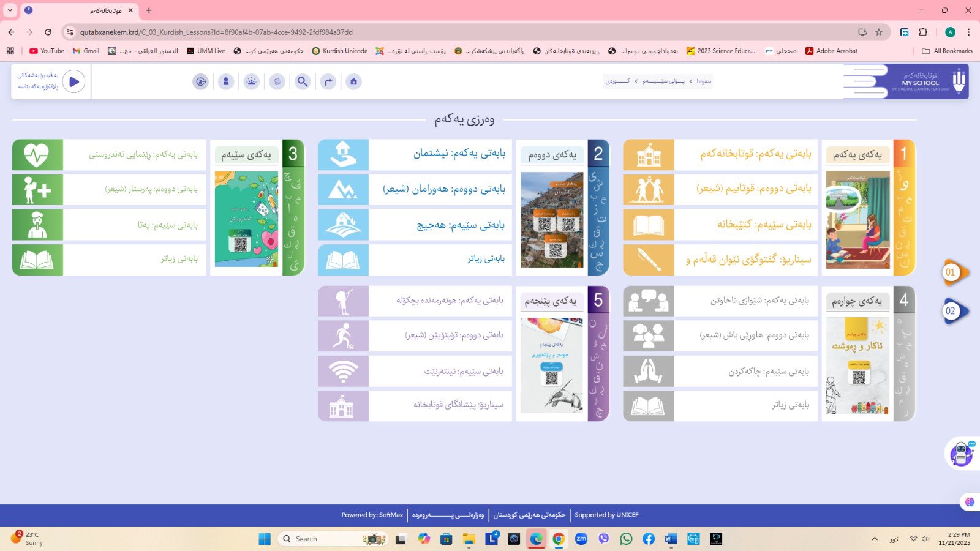Click the heart health icon in unit 3
Image resolution: width=980 pixels, height=551 pixels.
point(37,154)
